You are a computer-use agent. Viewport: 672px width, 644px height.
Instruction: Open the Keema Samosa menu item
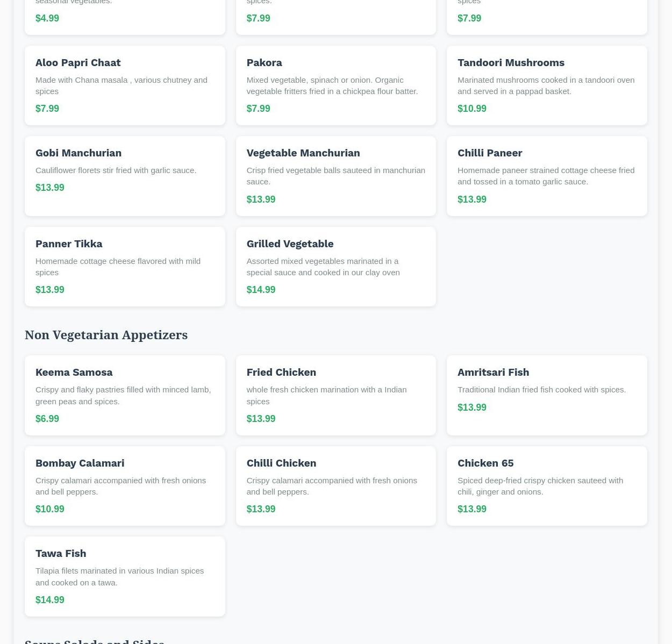pyautogui.click(x=74, y=372)
